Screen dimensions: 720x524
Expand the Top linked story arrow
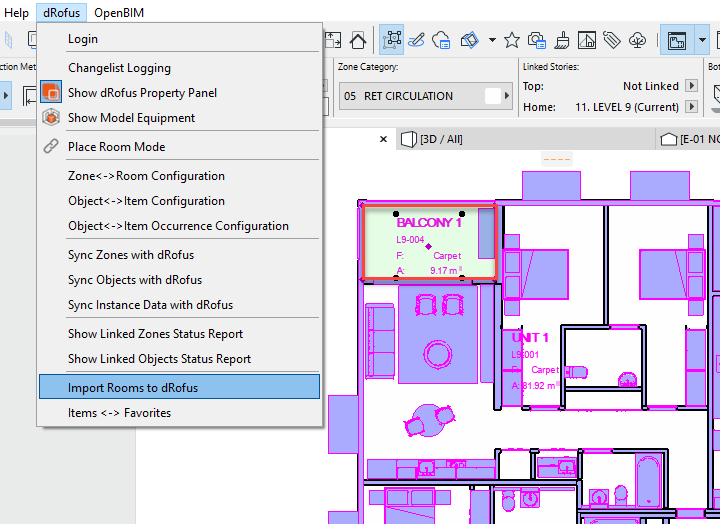pyautogui.click(x=691, y=86)
